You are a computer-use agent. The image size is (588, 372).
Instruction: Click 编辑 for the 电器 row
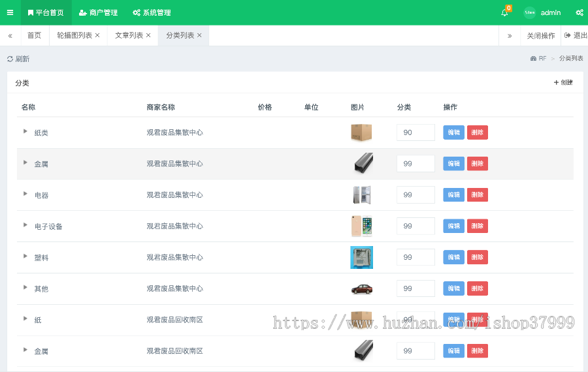(x=454, y=194)
